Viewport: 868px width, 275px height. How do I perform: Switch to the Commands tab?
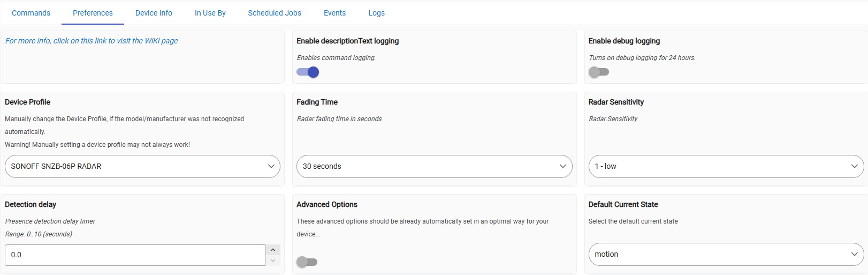pyautogui.click(x=31, y=13)
